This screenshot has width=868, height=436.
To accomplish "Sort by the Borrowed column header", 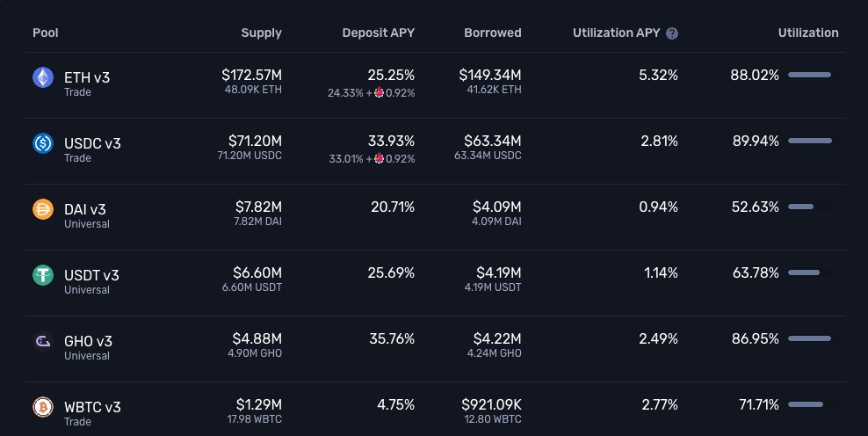I will point(492,33).
